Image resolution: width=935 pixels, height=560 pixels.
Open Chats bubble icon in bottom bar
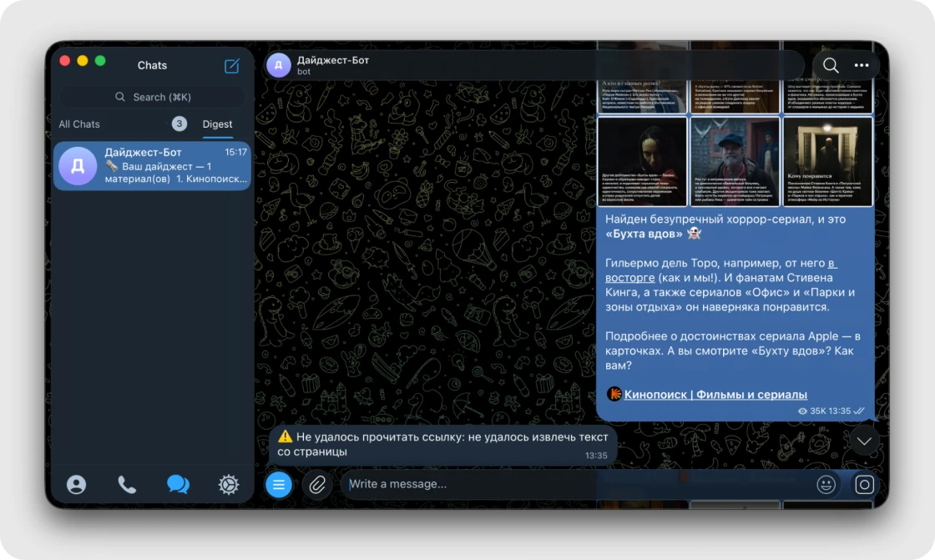(178, 484)
